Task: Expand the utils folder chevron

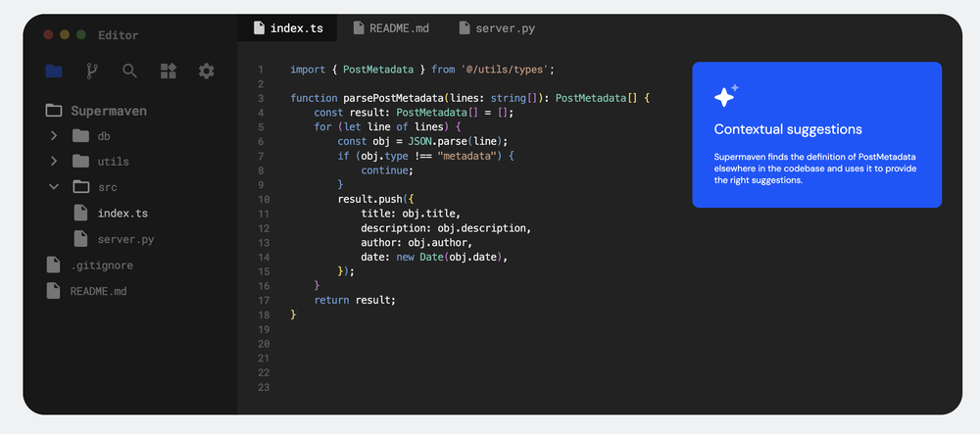Action: [54, 161]
